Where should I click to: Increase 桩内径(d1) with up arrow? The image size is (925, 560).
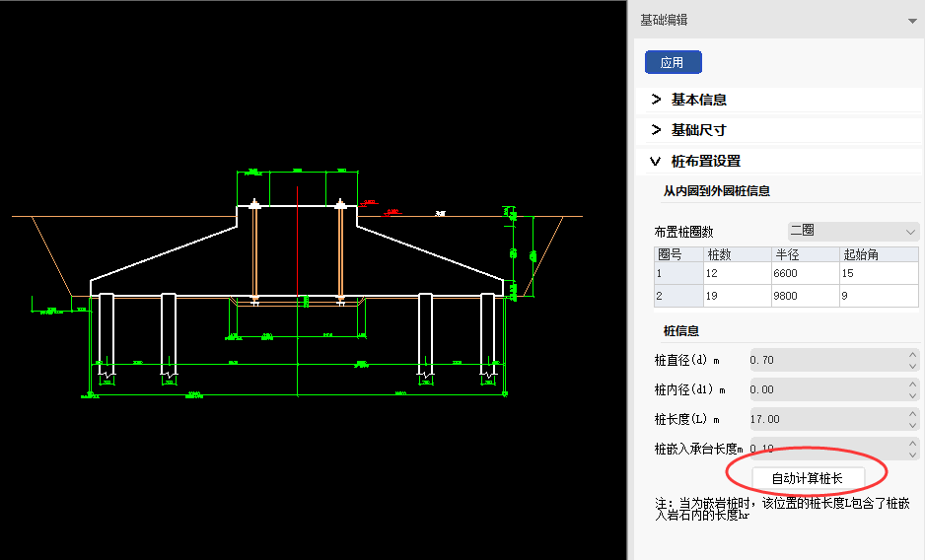[x=912, y=384]
